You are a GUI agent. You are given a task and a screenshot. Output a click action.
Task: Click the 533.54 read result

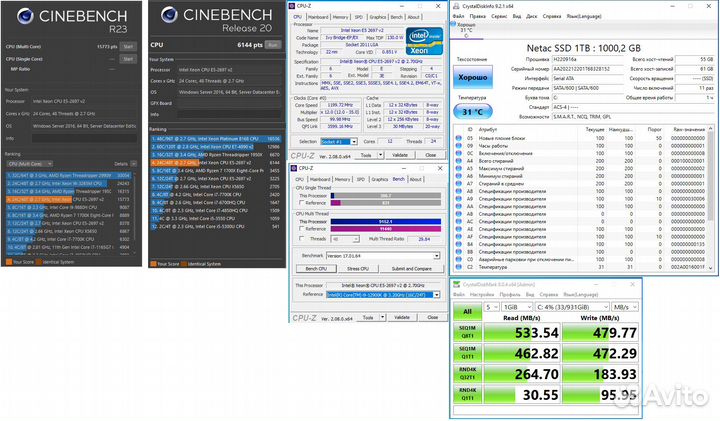pos(522,332)
